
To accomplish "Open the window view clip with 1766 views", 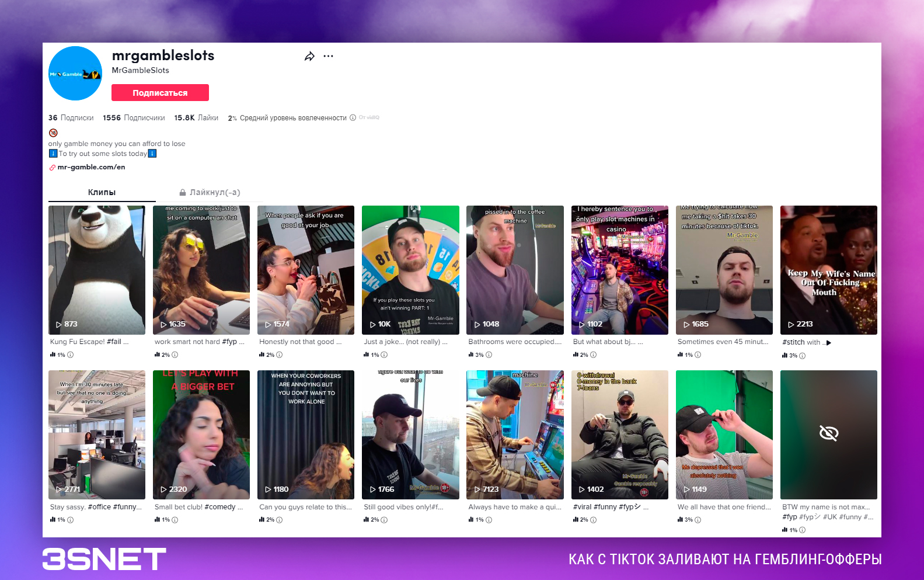I will (x=410, y=435).
